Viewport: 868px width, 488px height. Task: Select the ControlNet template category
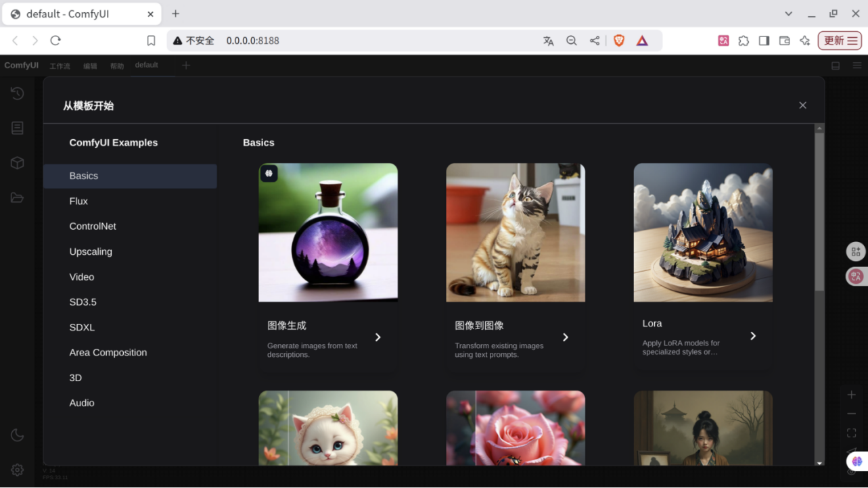pos(130,226)
